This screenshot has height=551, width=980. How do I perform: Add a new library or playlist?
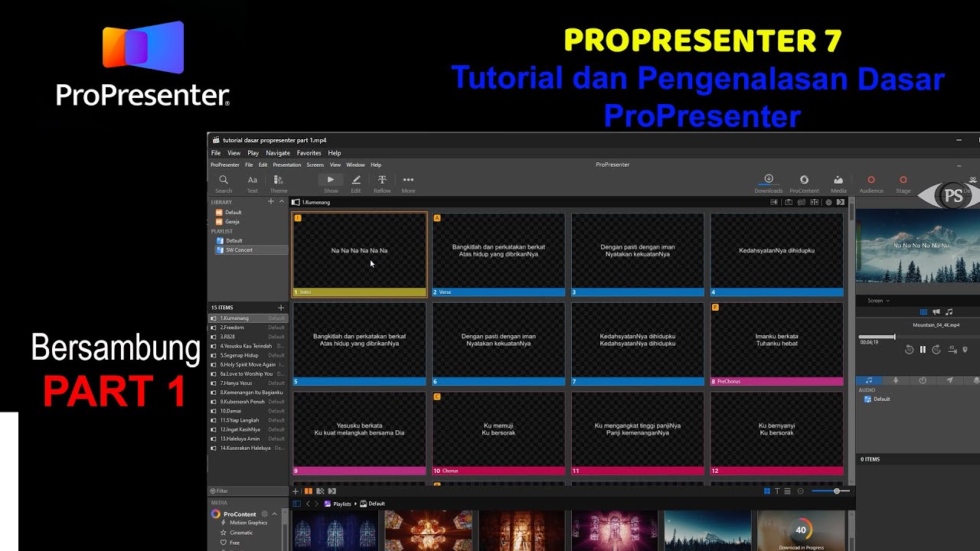(x=270, y=202)
